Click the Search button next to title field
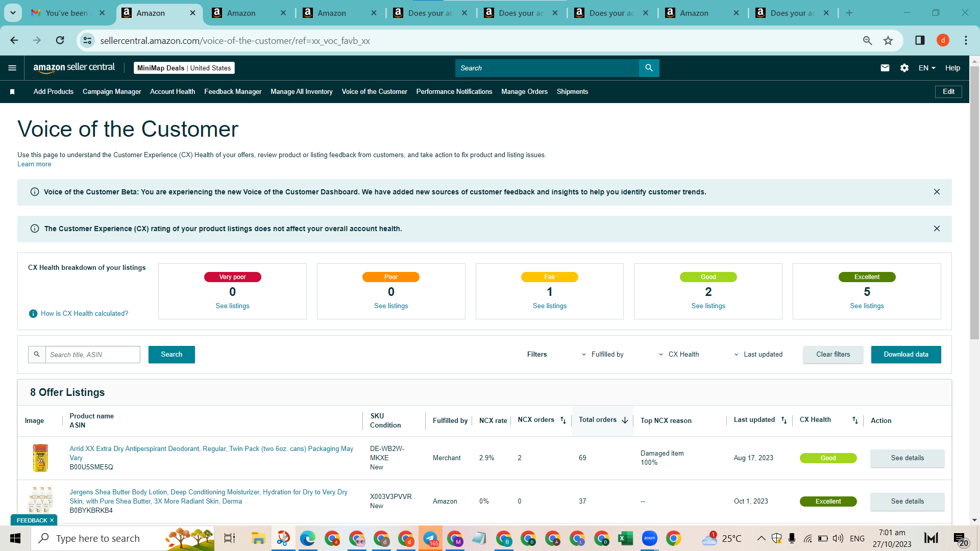980x551 pixels. 171,355
